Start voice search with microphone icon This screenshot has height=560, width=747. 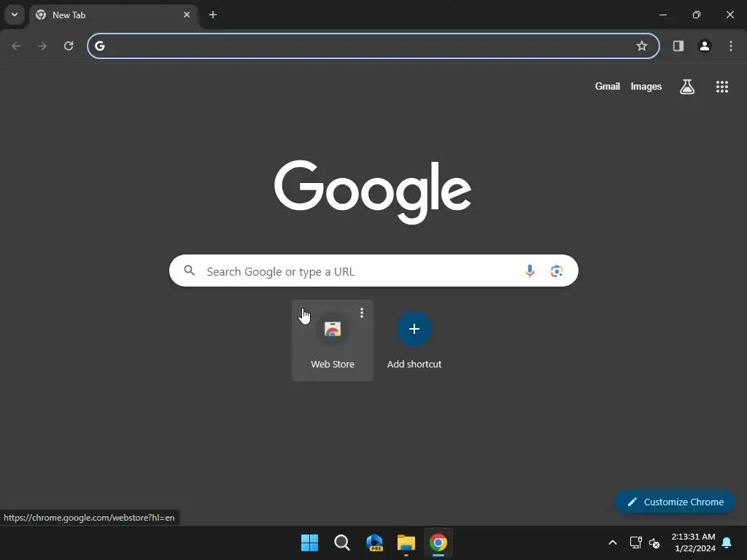pos(530,271)
